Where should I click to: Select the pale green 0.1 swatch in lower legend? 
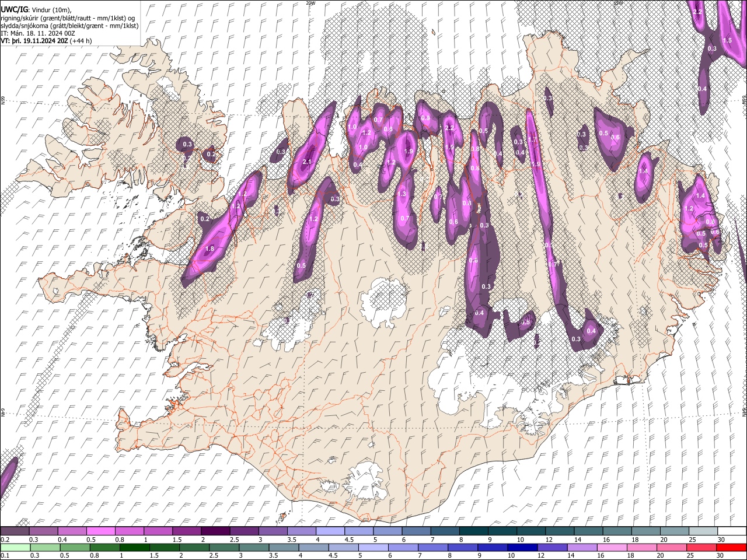pos(15,547)
